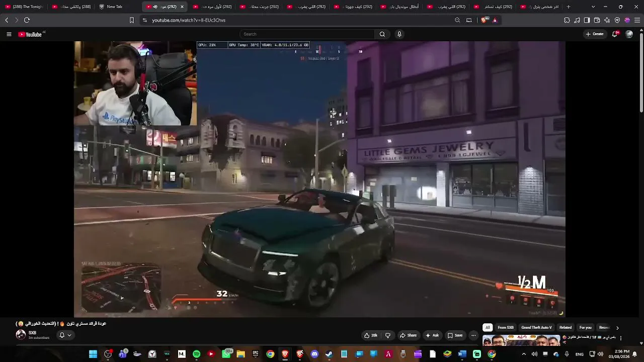The image size is (644, 362).
Task: Switch to the New Tab tab
Action: click(x=114, y=7)
